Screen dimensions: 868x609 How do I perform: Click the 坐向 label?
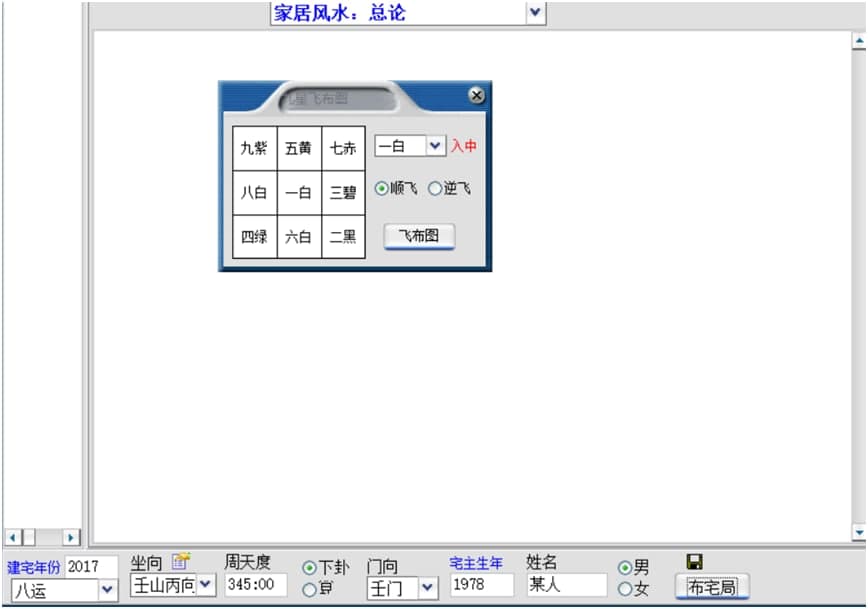[146, 564]
